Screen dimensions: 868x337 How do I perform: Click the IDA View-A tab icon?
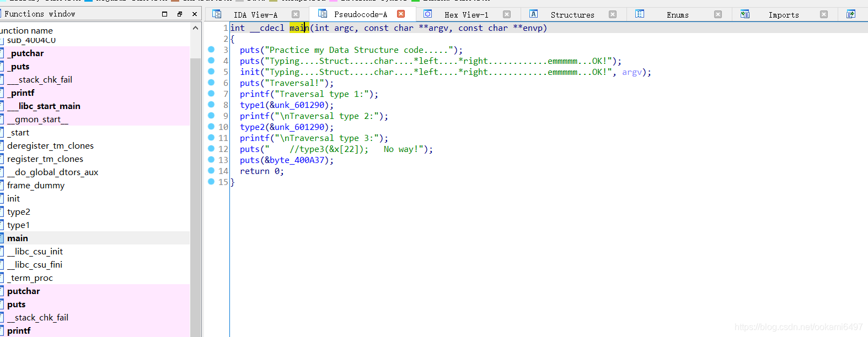point(217,14)
